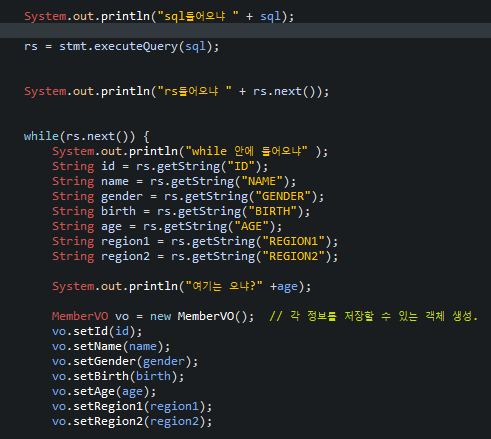The width and height of the screenshot is (491, 439).
Task: Click the stmt.executeQuery(sql) line
Action: [122, 46]
